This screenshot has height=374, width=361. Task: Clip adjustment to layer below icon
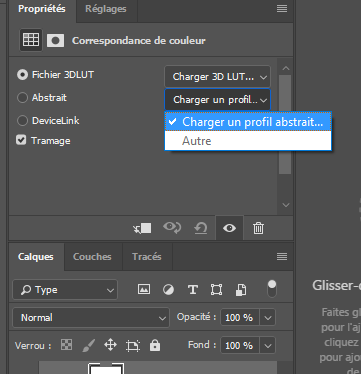click(142, 228)
